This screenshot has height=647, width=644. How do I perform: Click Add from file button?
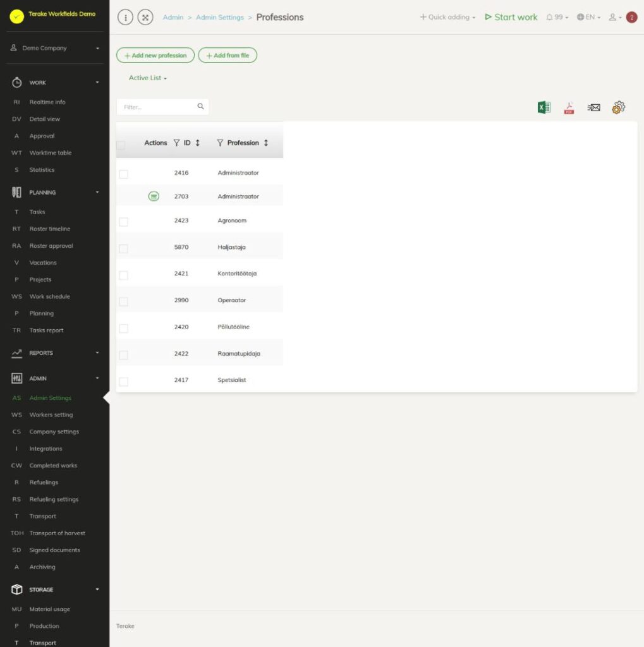click(x=228, y=56)
